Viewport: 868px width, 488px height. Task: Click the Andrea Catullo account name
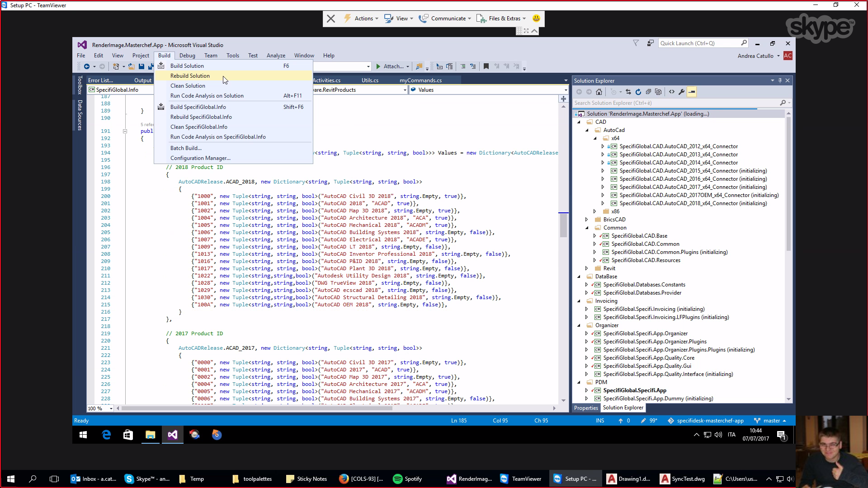[755, 56]
